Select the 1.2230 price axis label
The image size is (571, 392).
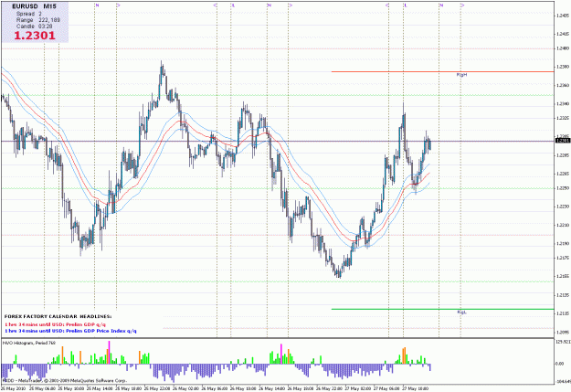coord(563,207)
